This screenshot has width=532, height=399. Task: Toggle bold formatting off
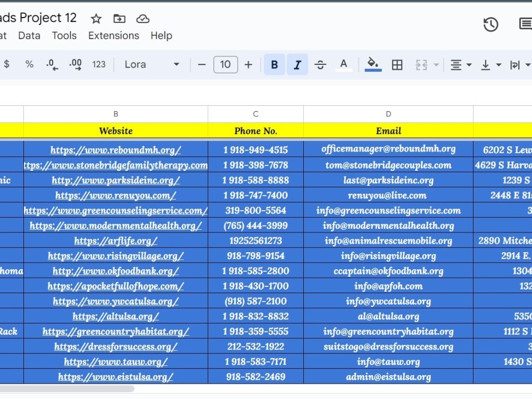pos(274,64)
